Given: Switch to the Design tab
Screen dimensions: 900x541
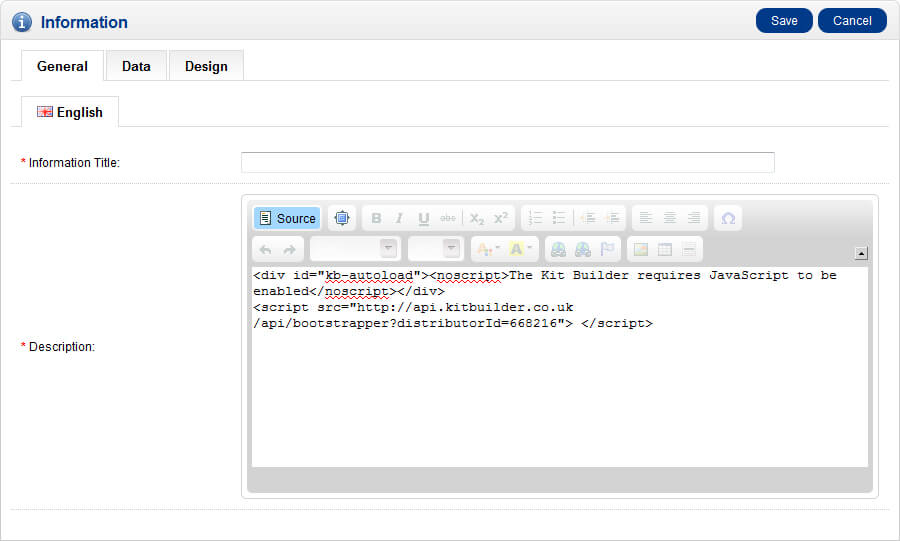Looking at the screenshot, I should point(206,66).
